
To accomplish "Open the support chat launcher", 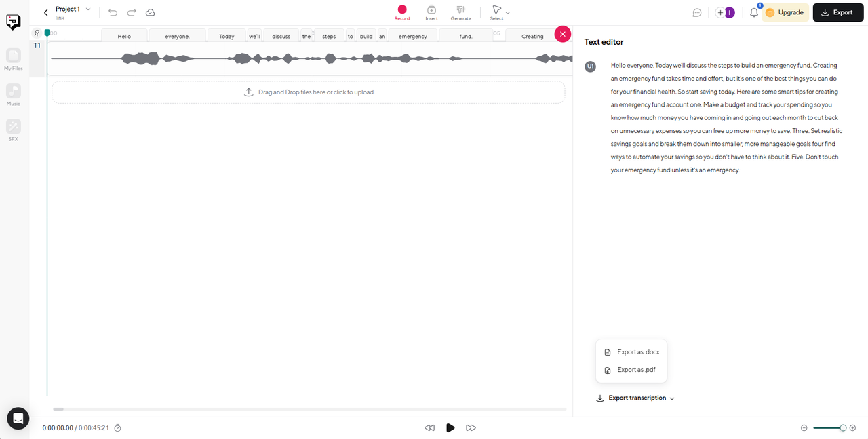I will (x=18, y=418).
